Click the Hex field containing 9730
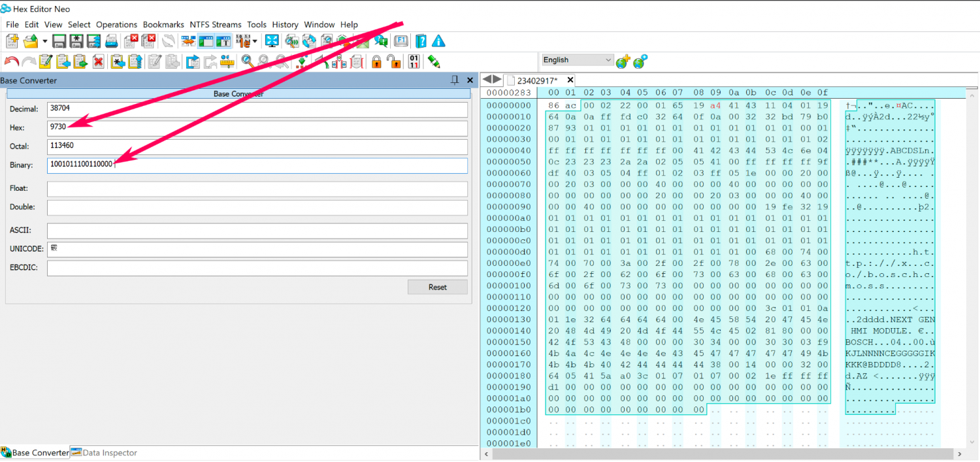Screen dimensions: 980x462 [x=257, y=128]
